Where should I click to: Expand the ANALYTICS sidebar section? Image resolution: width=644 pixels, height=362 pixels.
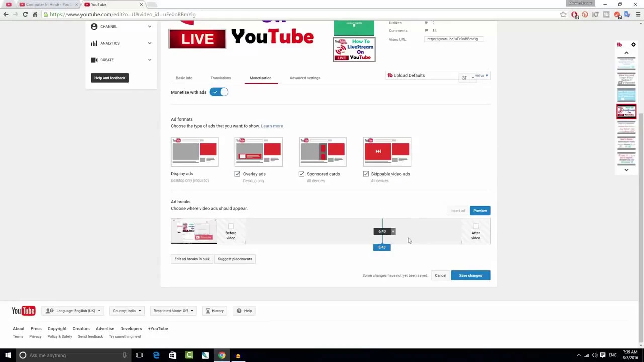(121, 43)
